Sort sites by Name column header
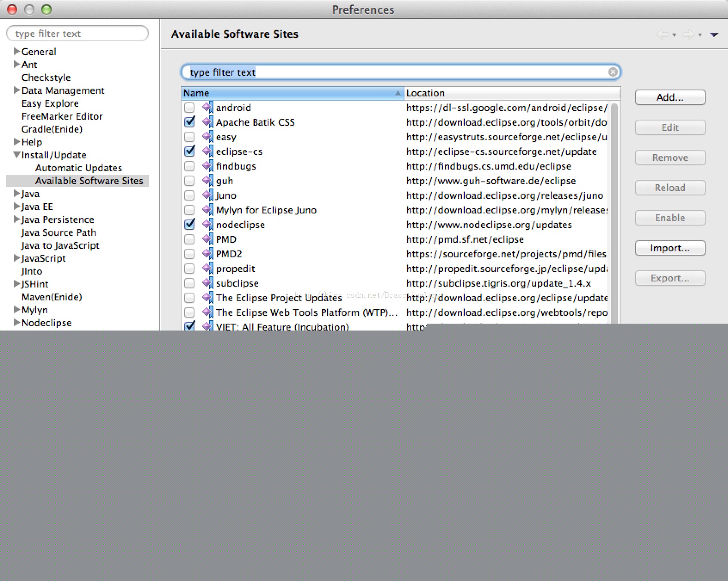The width and height of the screenshot is (728, 581). 292,93
